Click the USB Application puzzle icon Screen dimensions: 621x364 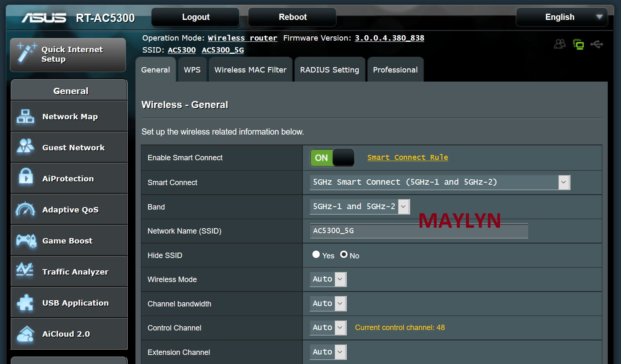[25, 303]
